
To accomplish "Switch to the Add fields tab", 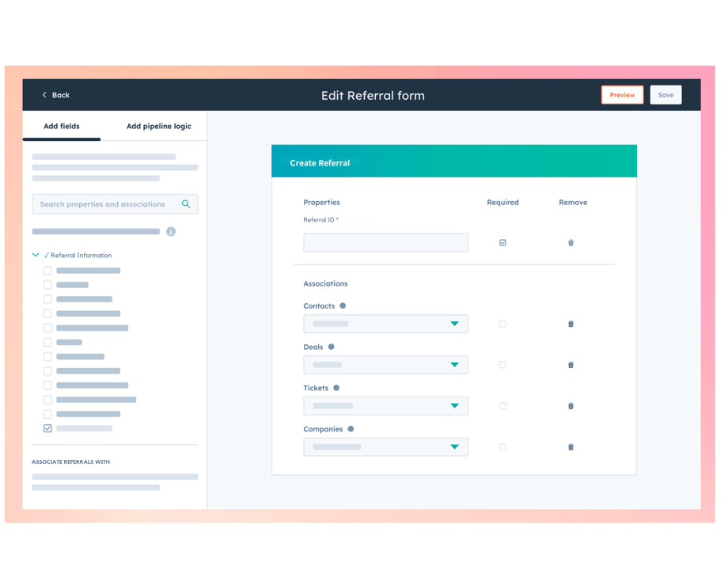I will (x=61, y=126).
